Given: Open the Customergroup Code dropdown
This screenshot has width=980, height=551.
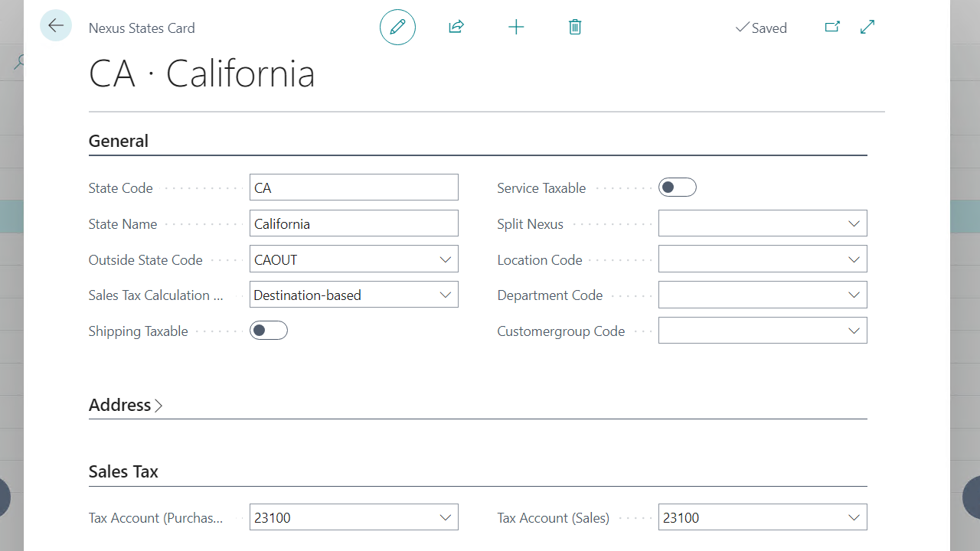Looking at the screenshot, I should click(x=854, y=330).
